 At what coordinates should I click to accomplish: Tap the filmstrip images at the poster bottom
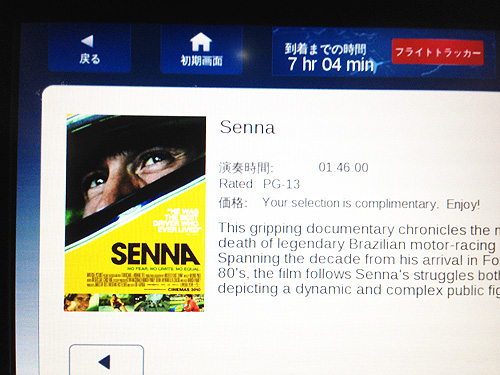tap(134, 303)
